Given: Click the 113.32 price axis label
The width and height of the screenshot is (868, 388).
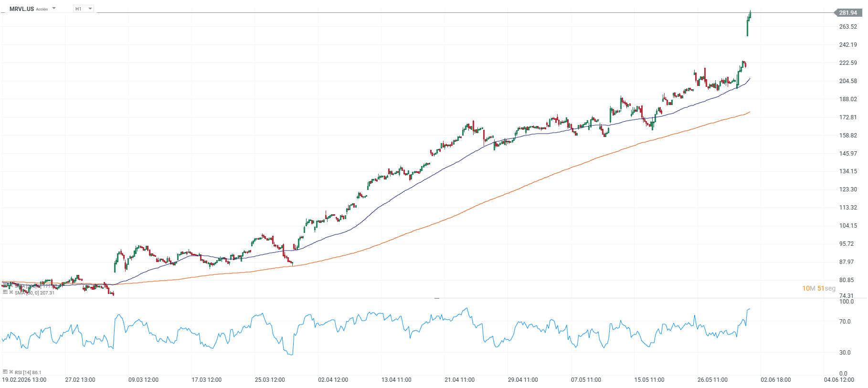Looking at the screenshot, I should coord(848,208).
